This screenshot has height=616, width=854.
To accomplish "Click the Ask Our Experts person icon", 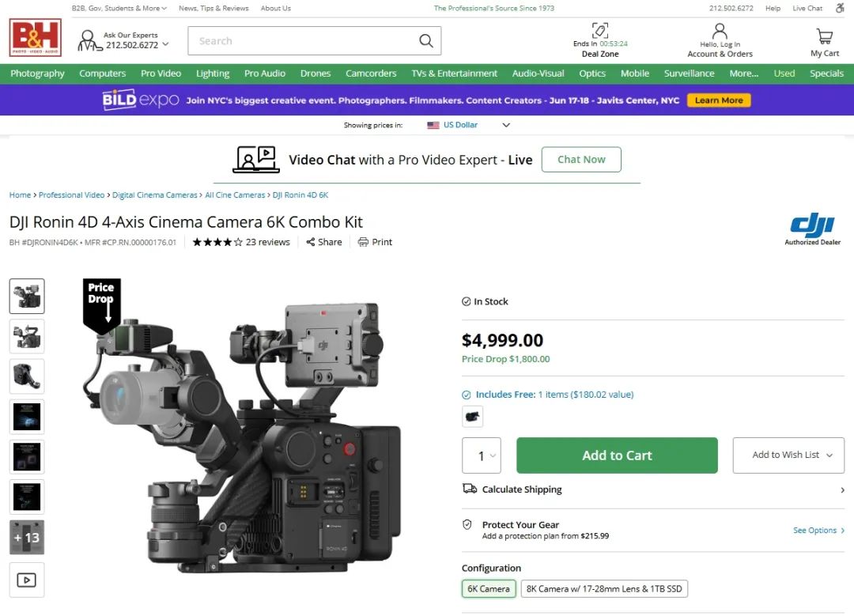I will 89,41.
